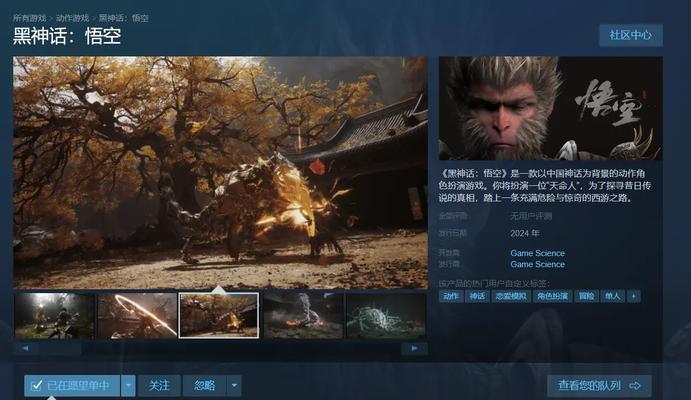The height and width of the screenshot is (400, 691).
Task: Open the 动作 tag
Action: [x=451, y=296]
